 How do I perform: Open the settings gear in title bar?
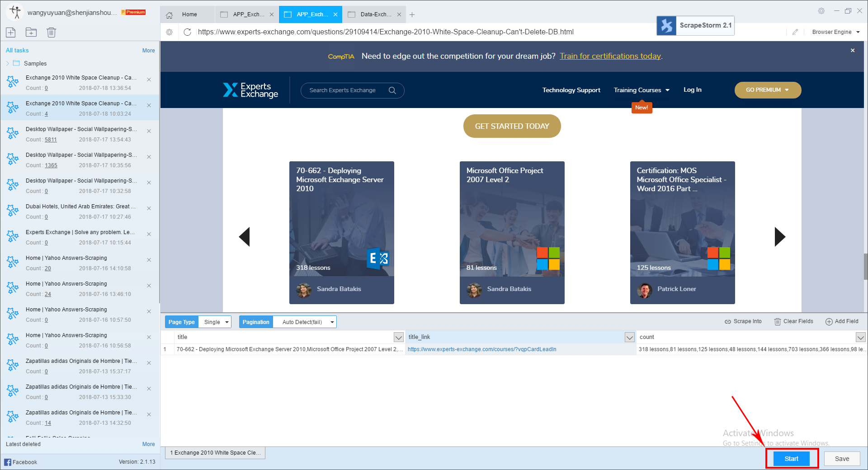click(821, 11)
